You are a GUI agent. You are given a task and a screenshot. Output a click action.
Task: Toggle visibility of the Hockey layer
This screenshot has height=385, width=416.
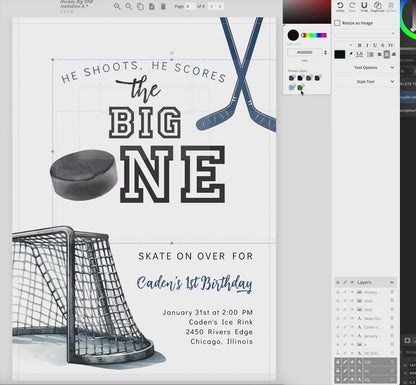(352, 292)
